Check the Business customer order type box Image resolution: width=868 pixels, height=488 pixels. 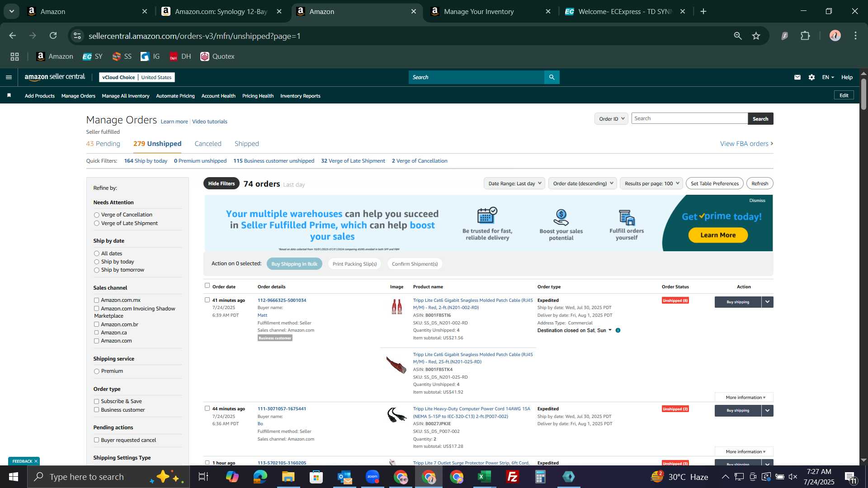pyautogui.click(x=96, y=410)
